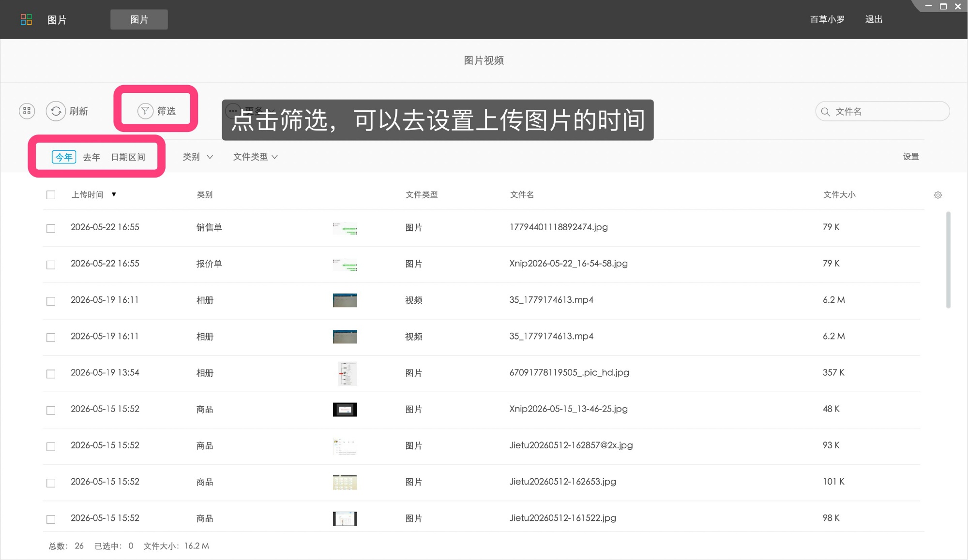Click the 筛选 funnel filter icon
Screen dimensions: 968x560
145,111
